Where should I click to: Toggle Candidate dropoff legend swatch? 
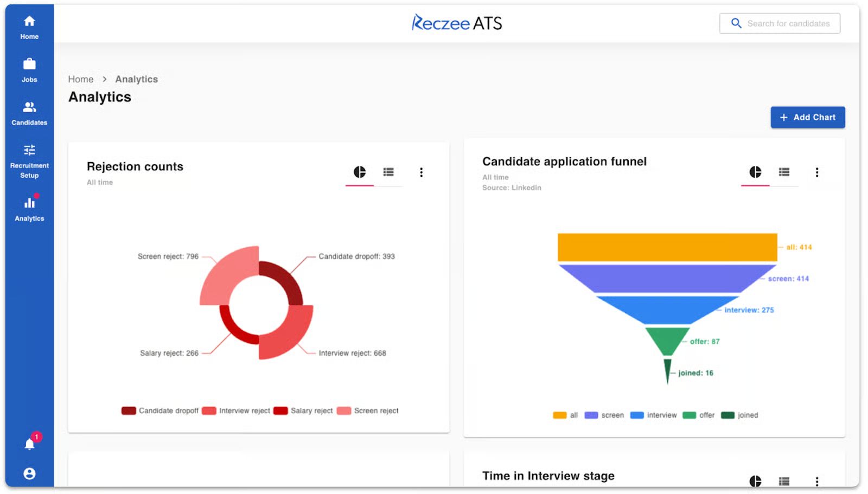click(129, 411)
